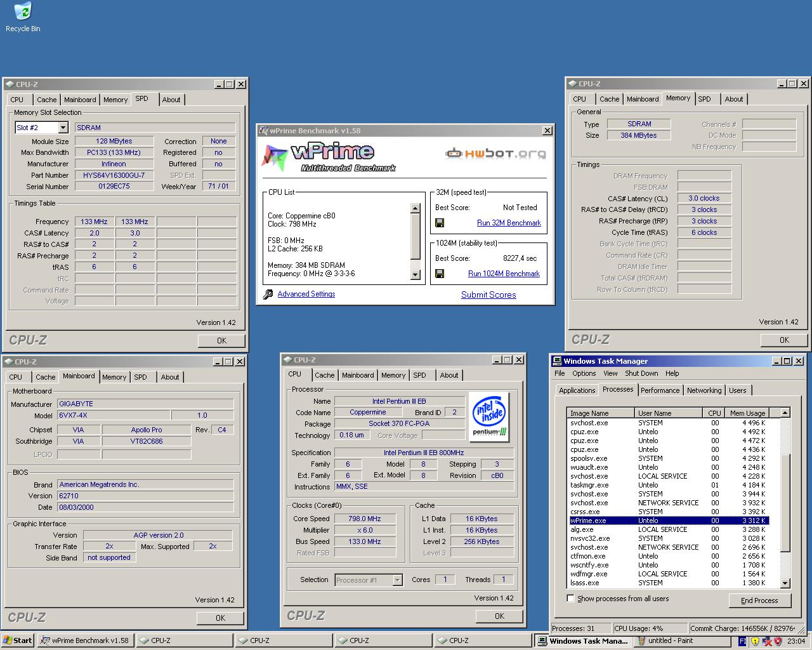Click the Start button

(x=18, y=640)
